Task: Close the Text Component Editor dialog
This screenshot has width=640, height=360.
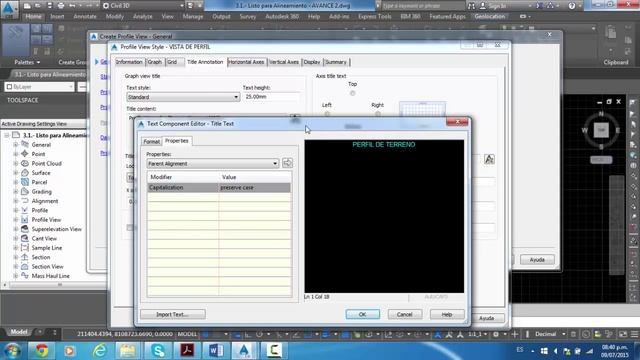Action: 457,122
